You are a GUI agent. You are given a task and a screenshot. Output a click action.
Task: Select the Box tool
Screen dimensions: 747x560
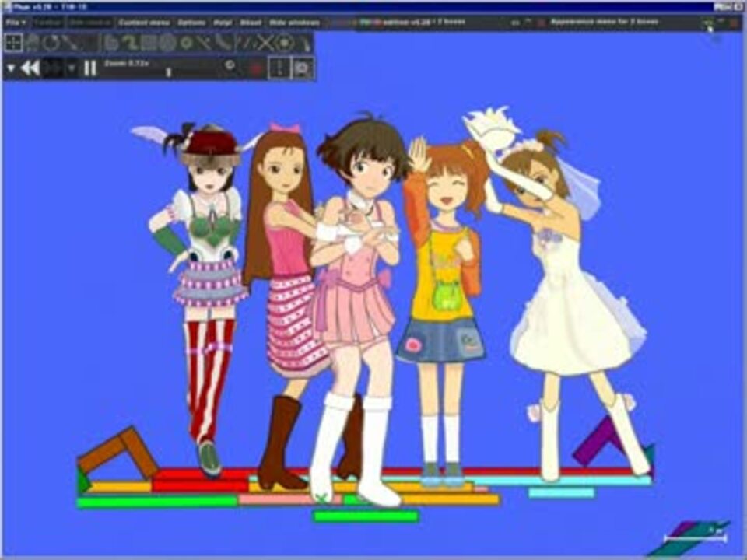pyautogui.click(x=149, y=43)
